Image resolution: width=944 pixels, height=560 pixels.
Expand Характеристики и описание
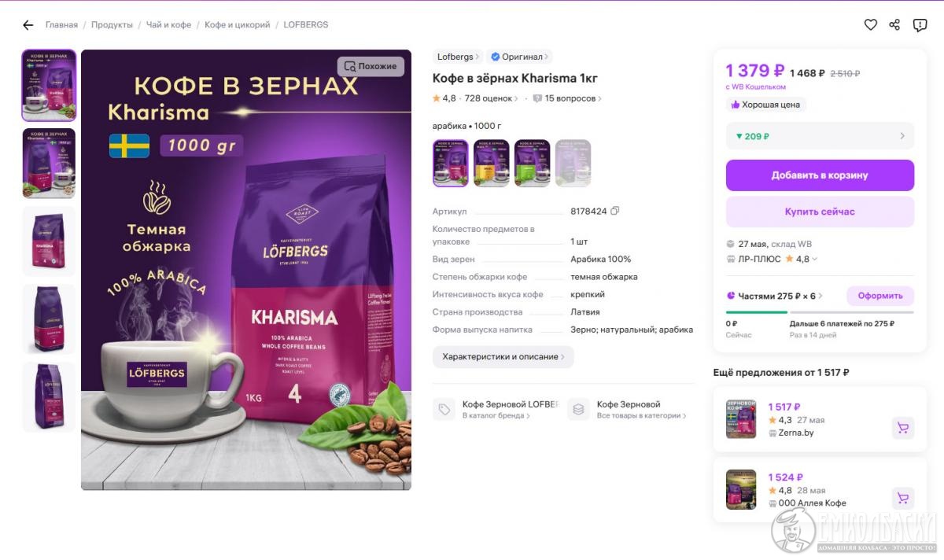click(x=503, y=356)
